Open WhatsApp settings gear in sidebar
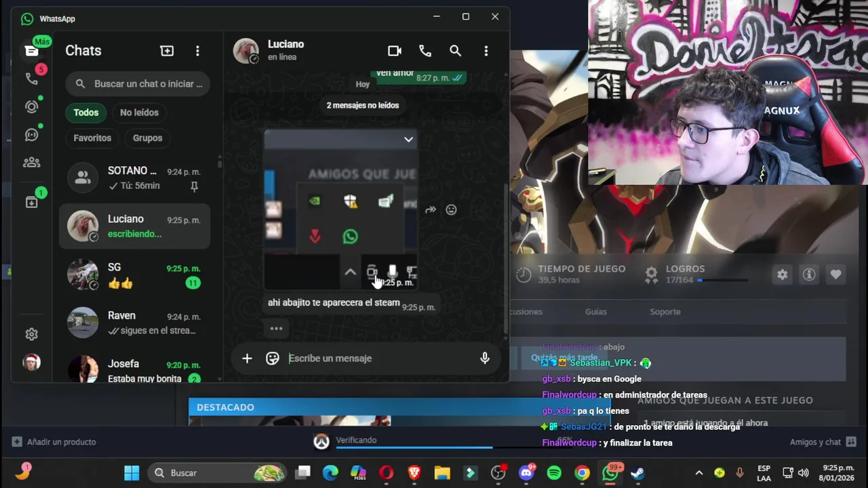Image resolution: width=868 pixels, height=488 pixels. tap(31, 334)
